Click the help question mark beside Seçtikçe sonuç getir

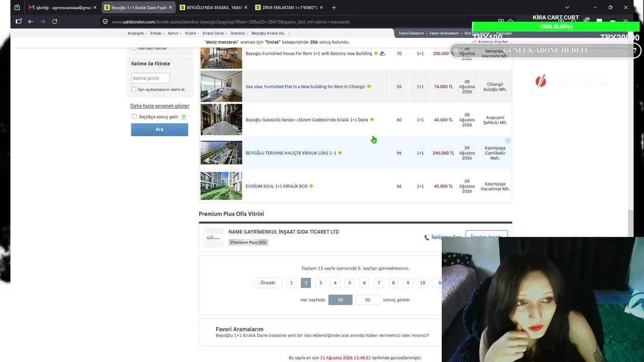(x=184, y=117)
